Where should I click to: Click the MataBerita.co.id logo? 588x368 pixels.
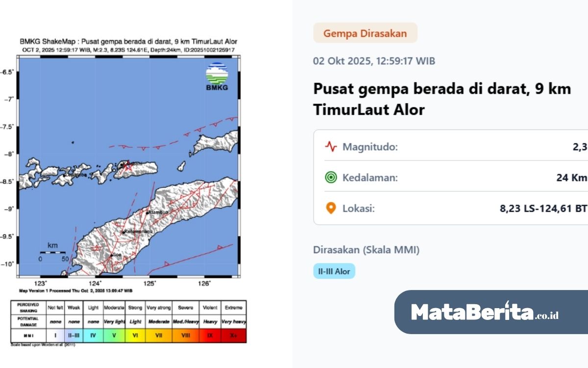click(485, 312)
